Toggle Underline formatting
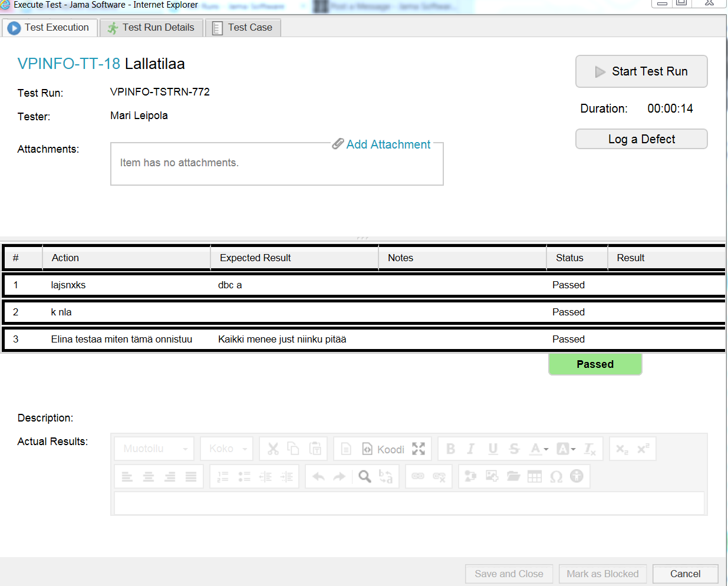The image size is (728, 586). (x=493, y=449)
